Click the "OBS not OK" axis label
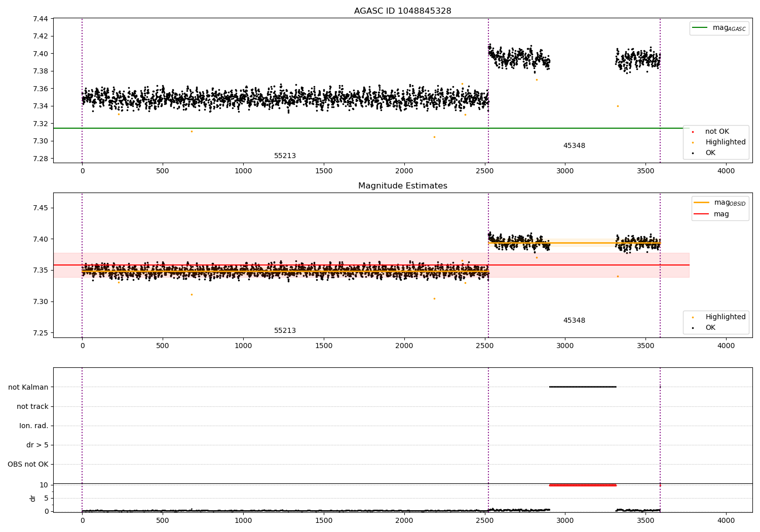 [28, 464]
